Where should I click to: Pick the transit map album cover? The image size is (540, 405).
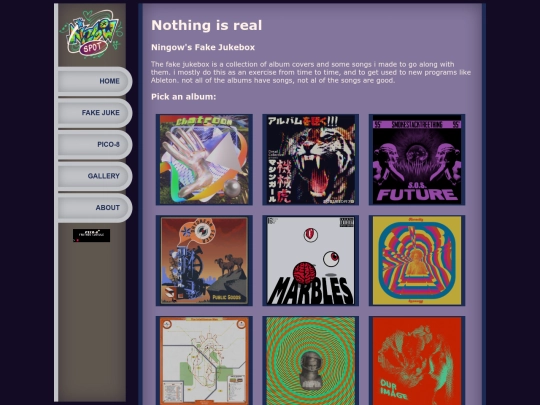[x=204, y=361]
